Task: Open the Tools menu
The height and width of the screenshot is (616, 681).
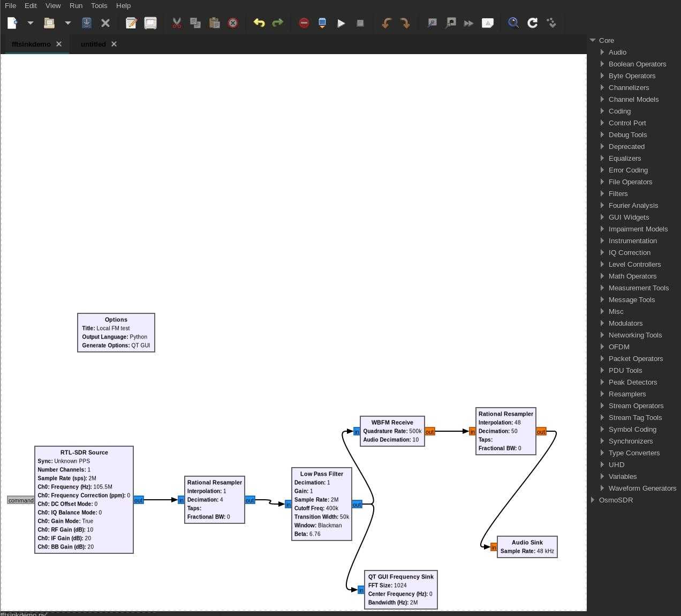Action: [99, 5]
